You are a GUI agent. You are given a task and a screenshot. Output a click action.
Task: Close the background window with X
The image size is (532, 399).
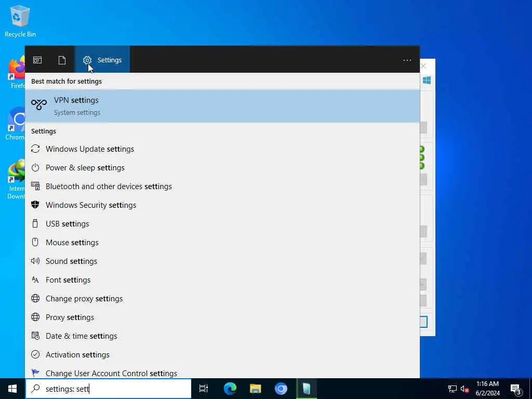[423, 66]
